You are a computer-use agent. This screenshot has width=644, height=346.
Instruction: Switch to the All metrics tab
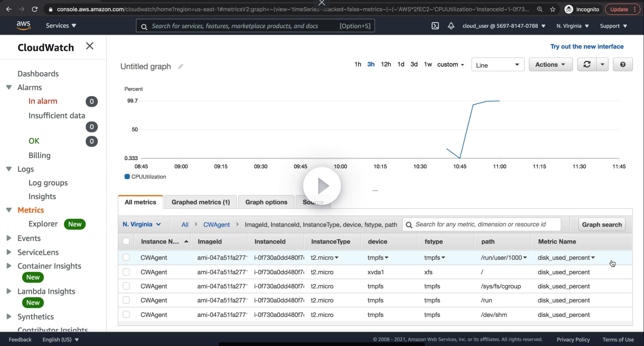coord(141,202)
